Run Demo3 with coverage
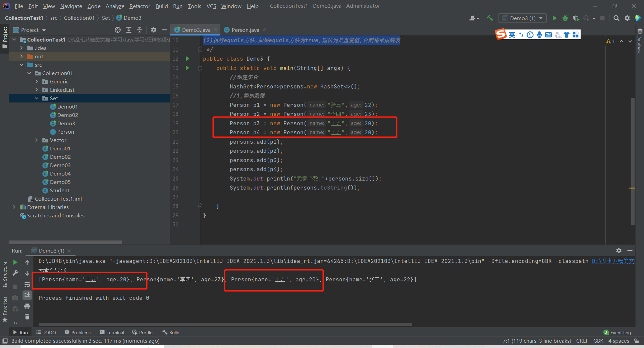644x348 pixels. click(576, 18)
